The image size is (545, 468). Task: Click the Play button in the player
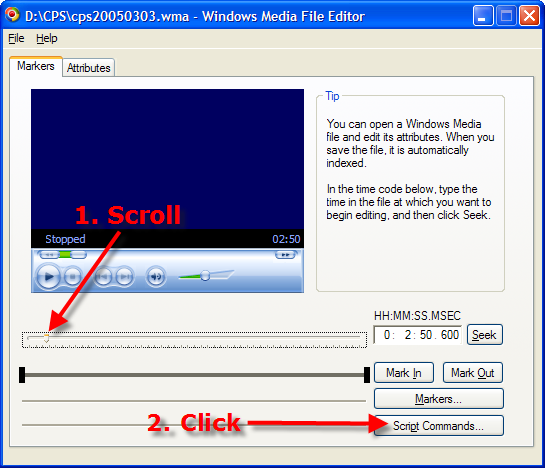48,277
